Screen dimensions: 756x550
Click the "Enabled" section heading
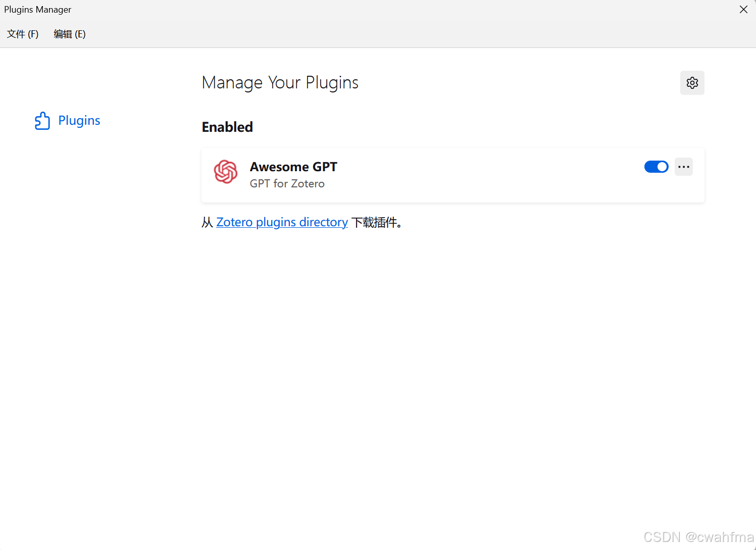tap(227, 127)
